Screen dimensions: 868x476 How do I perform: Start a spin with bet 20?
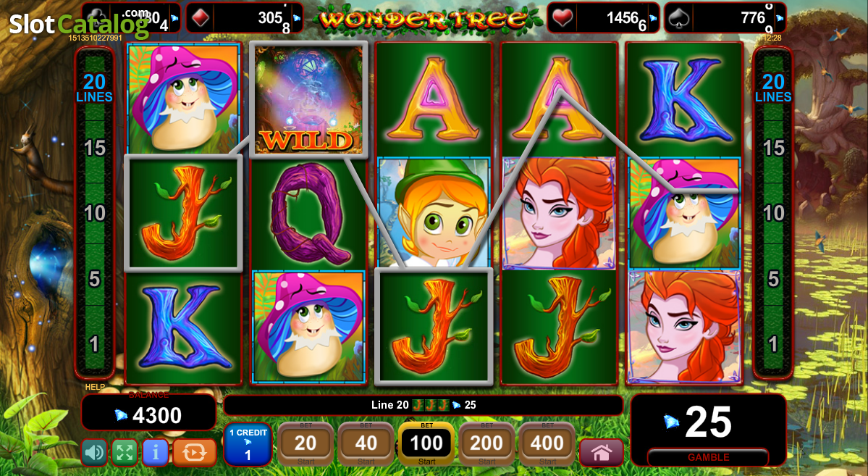[x=306, y=444]
